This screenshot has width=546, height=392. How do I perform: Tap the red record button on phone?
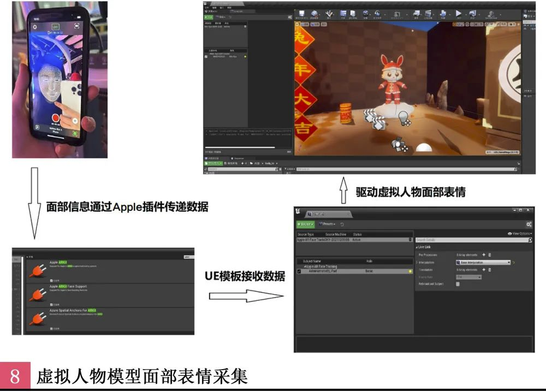click(x=56, y=118)
